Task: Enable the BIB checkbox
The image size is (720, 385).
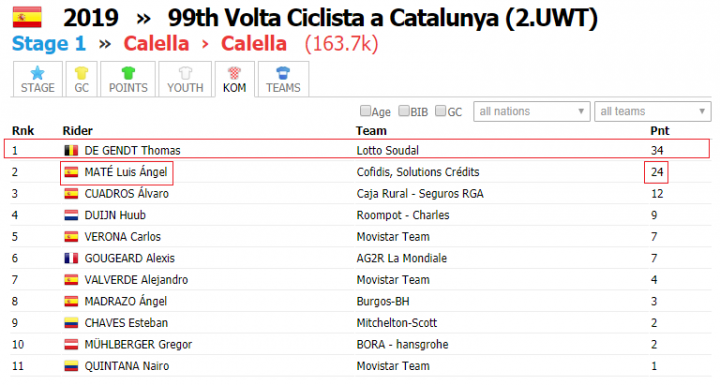Action: [404, 111]
